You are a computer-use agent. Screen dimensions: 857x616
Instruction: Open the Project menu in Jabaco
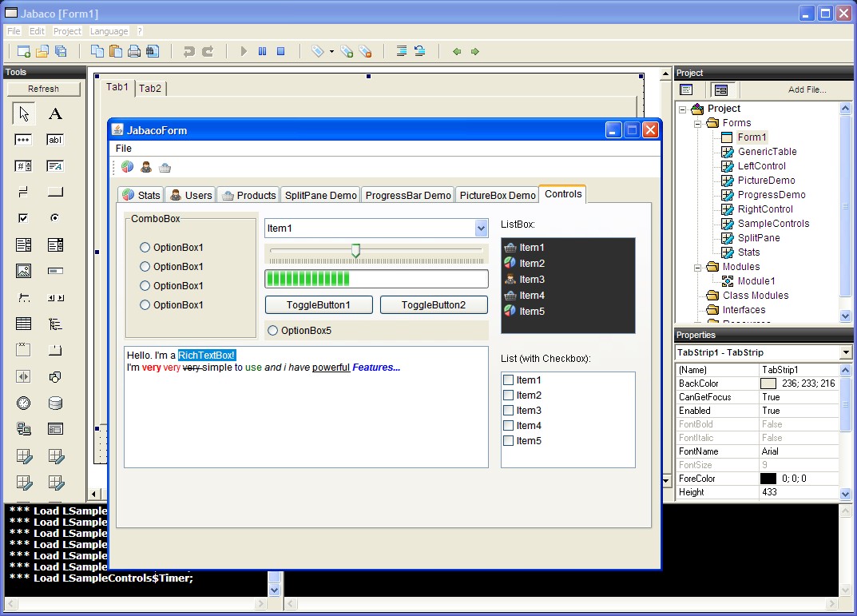coord(67,31)
